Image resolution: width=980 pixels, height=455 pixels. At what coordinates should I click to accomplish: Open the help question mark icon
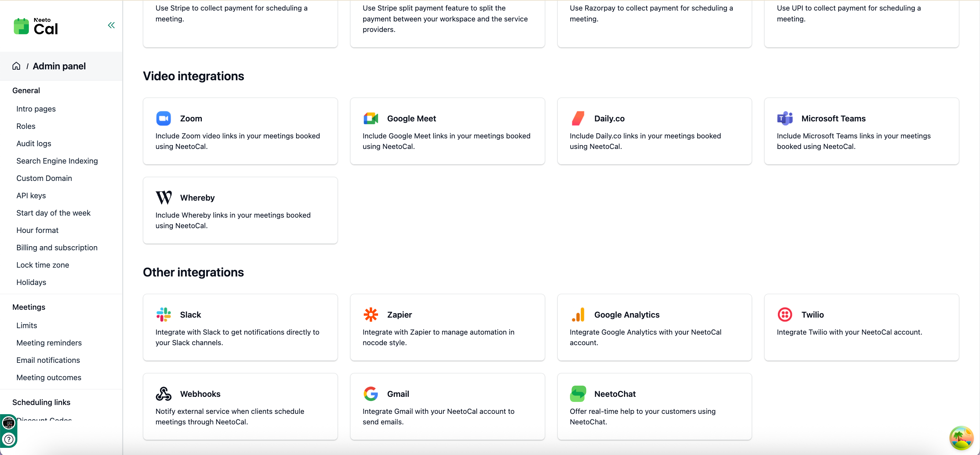point(9,439)
